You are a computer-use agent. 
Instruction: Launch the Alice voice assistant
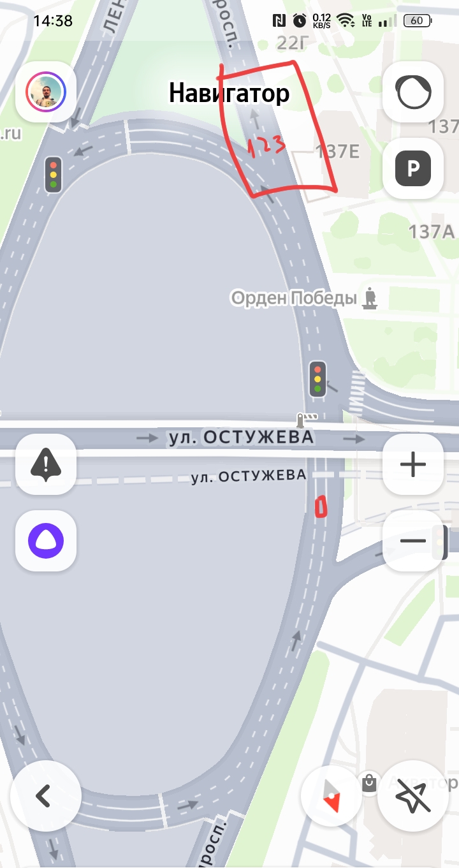click(46, 541)
